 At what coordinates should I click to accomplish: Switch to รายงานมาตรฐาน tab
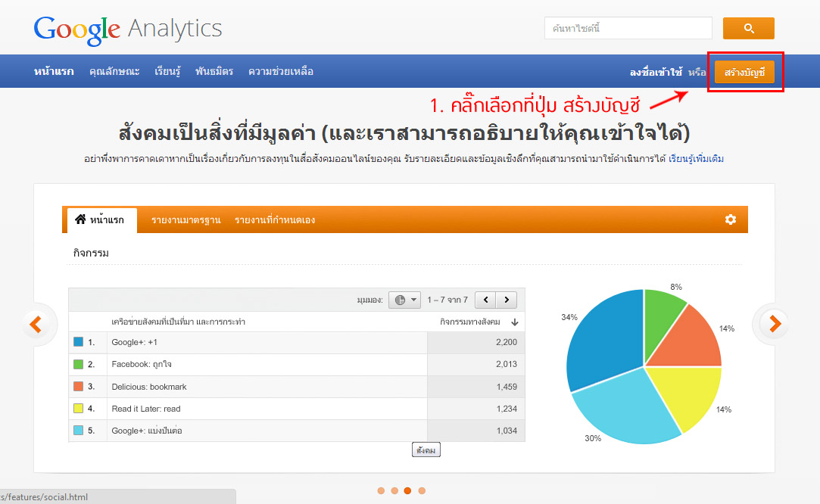tap(186, 220)
